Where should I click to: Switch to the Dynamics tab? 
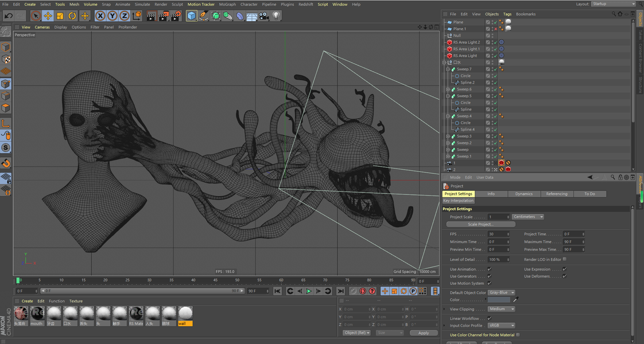[x=523, y=194]
